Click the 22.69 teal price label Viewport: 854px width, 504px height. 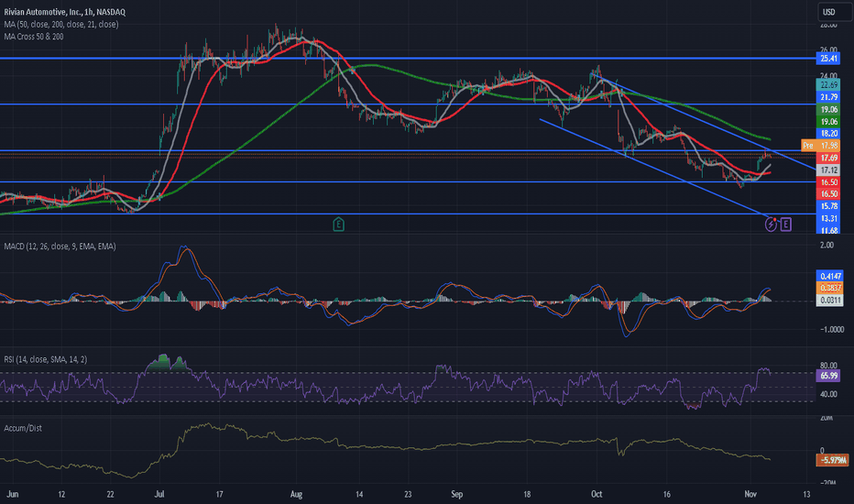click(828, 85)
